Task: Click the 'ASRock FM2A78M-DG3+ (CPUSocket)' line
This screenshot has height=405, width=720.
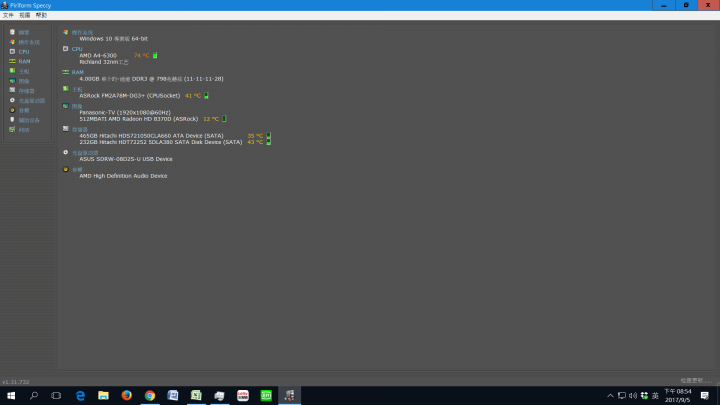Action: pyautogui.click(x=129, y=96)
